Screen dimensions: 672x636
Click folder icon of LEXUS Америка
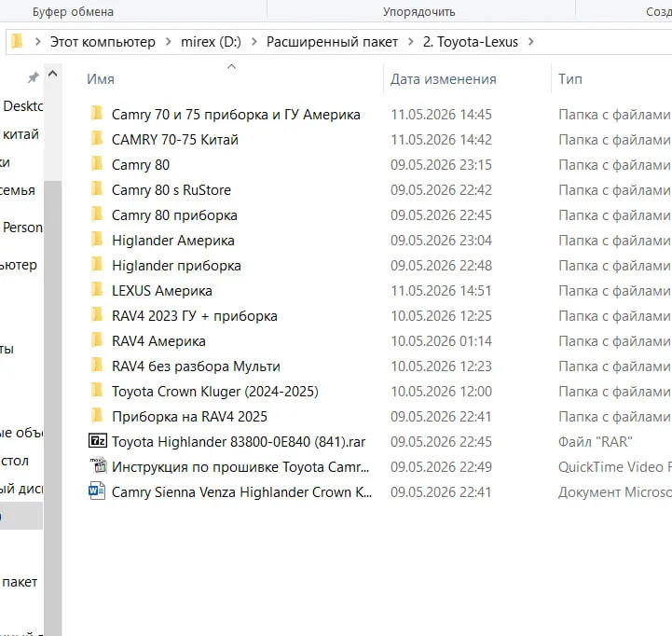[97, 290]
